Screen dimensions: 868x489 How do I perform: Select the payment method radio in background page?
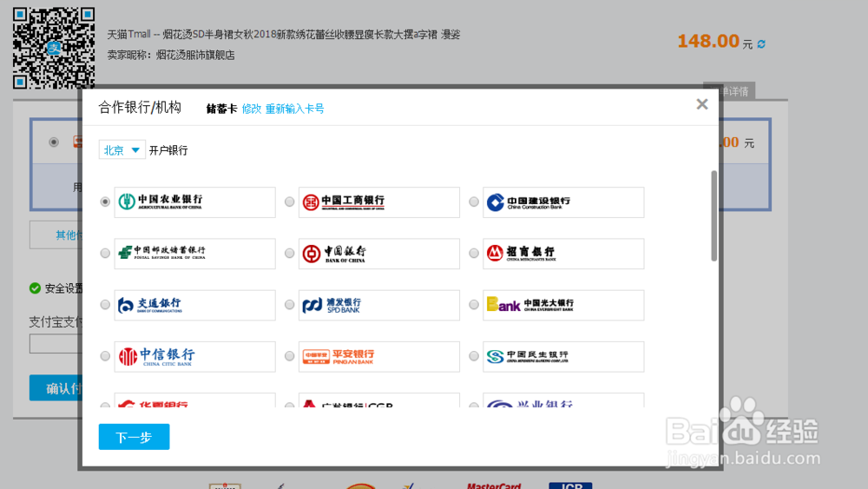54,142
